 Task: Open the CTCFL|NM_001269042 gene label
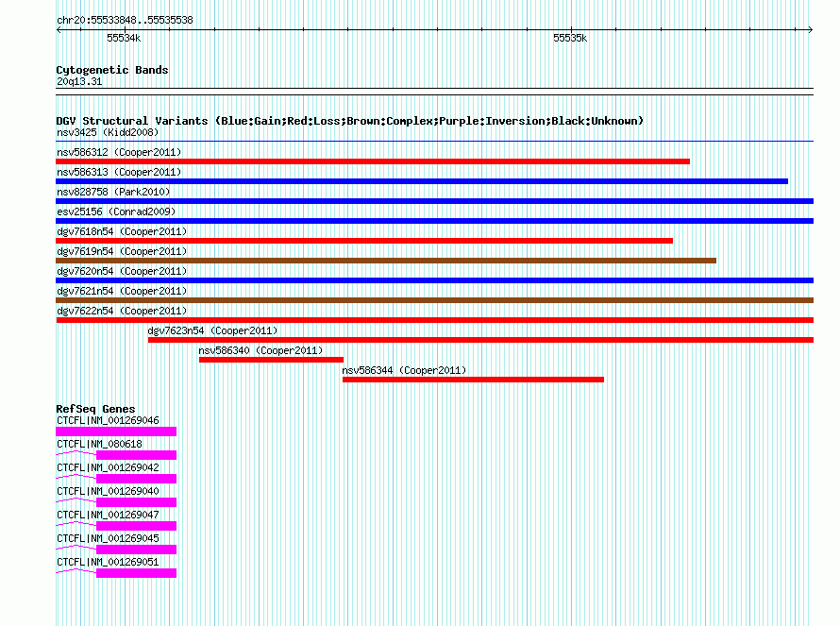[108, 467]
